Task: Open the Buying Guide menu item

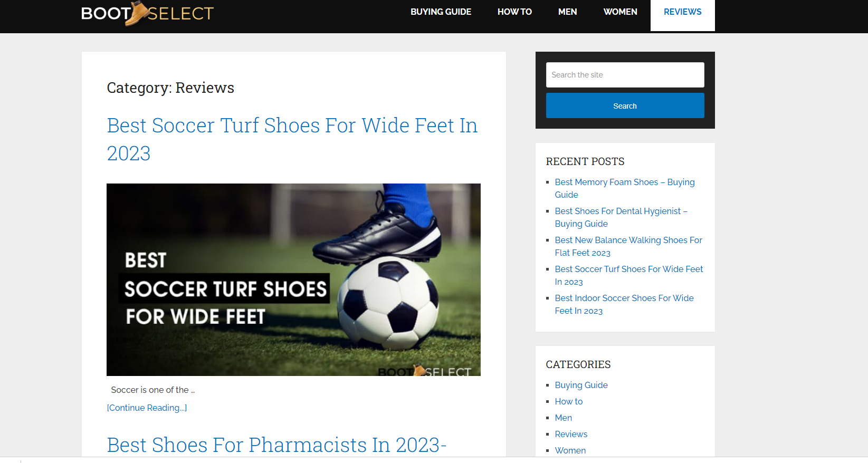Action: (441, 12)
